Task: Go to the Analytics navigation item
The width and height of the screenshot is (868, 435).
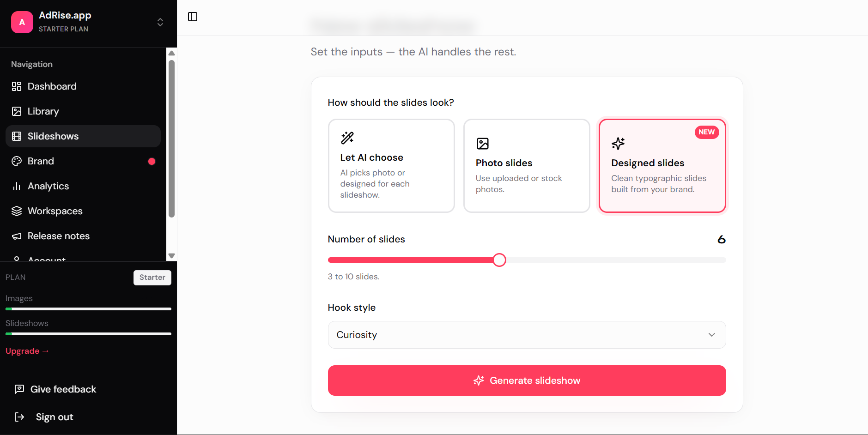Action: (x=48, y=186)
